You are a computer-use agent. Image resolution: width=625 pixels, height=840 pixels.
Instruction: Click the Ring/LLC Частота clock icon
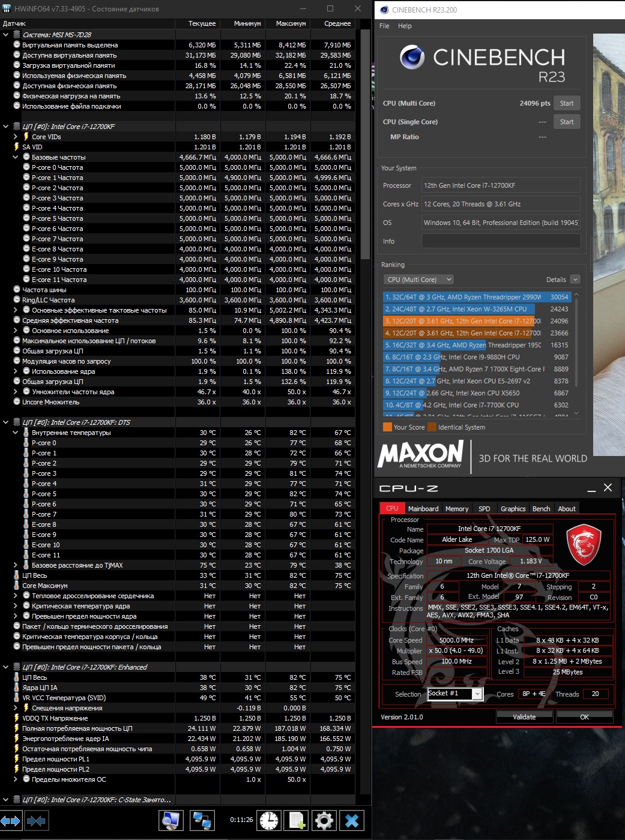(x=17, y=300)
